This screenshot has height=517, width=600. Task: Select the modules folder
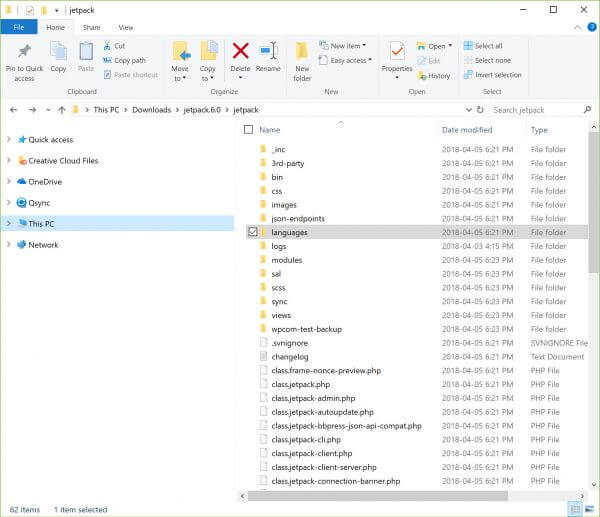(287, 260)
